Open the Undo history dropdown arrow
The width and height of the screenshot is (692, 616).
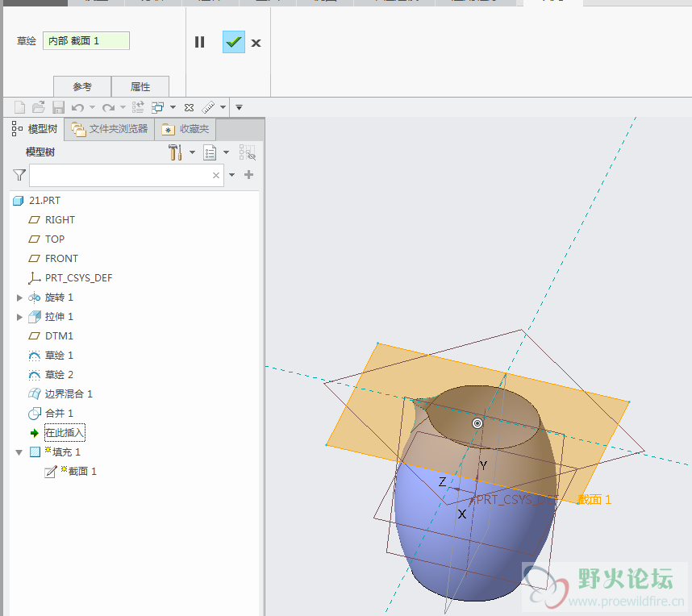(92, 107)
